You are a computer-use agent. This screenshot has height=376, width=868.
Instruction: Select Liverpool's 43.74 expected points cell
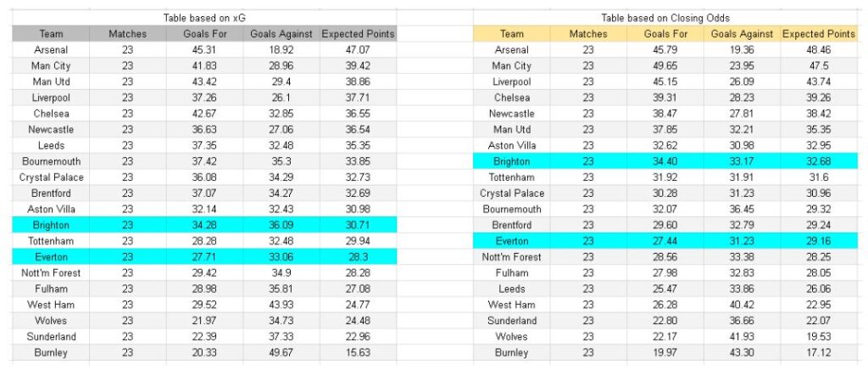[x=818, y=81]
